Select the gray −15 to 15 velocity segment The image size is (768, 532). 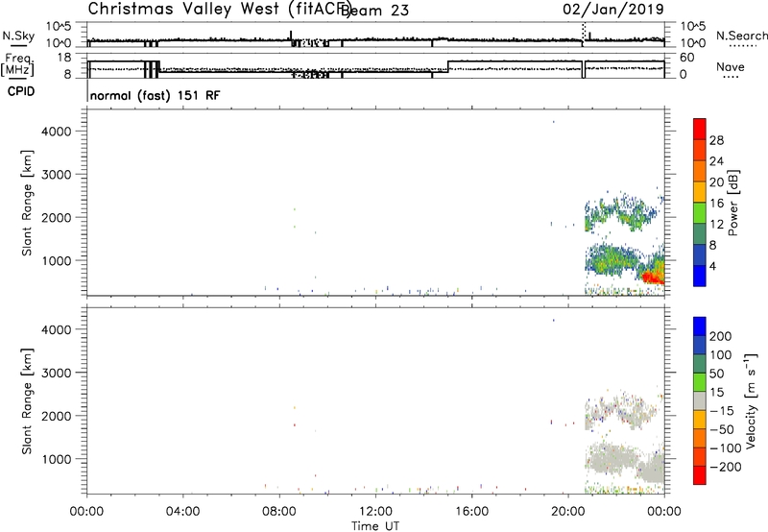coord(700,400)
